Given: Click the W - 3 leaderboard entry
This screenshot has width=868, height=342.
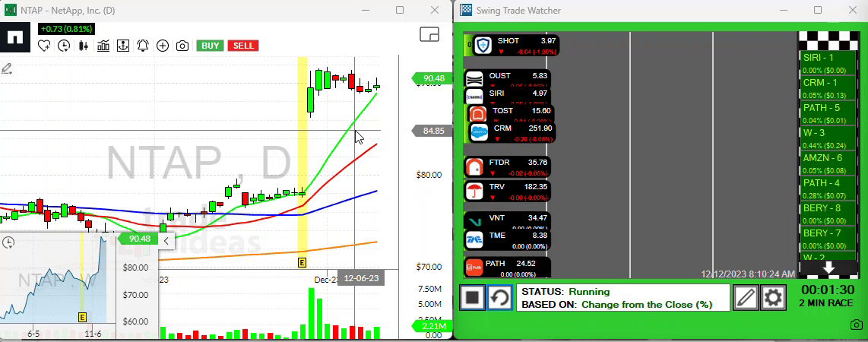Looking at the screenshot, I should tap(828, 138).
